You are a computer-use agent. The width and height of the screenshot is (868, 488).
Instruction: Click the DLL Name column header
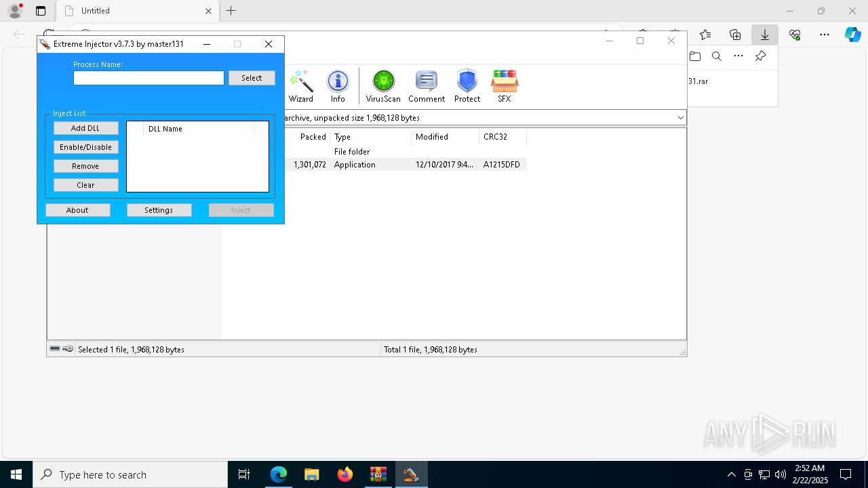coord(199,129)
